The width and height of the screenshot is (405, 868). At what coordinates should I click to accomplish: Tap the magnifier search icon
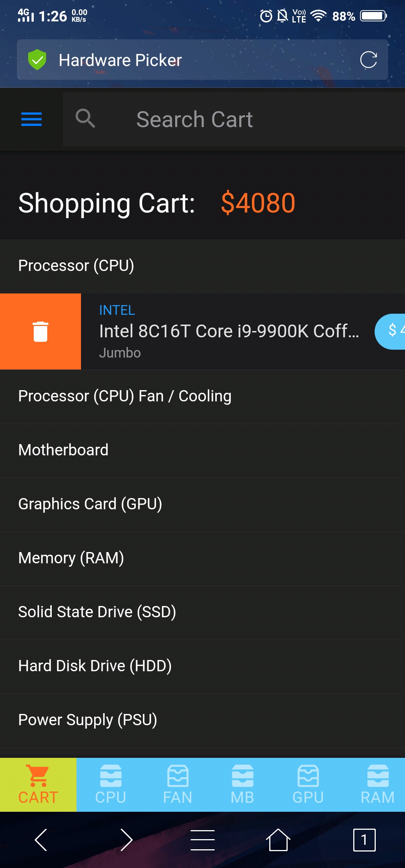pos(85,119)
